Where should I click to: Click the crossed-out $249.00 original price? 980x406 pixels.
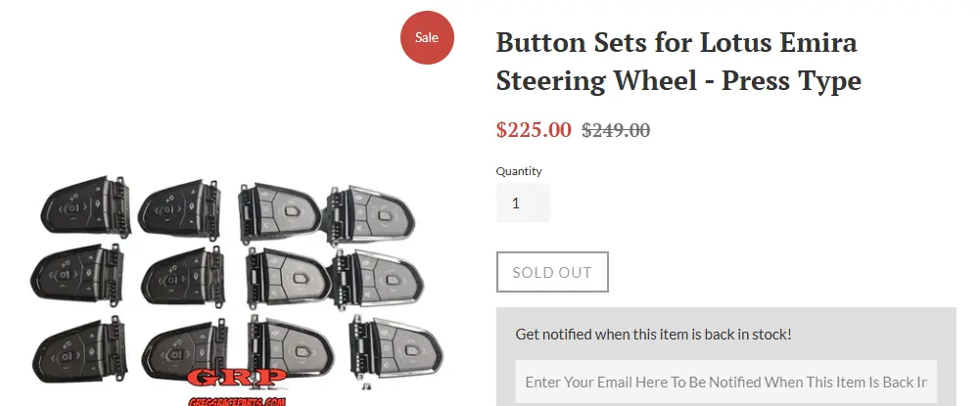click(x=616, y=130)
